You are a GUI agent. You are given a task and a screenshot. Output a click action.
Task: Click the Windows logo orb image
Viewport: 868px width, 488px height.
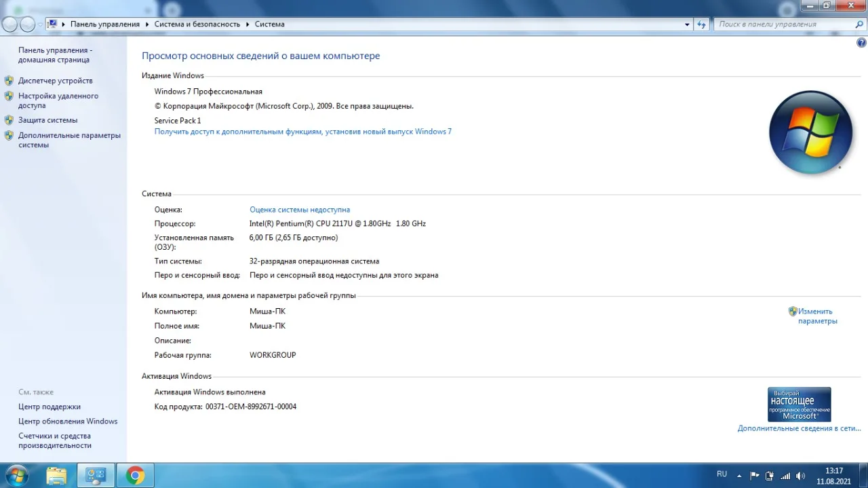click(x=810, y=132)
